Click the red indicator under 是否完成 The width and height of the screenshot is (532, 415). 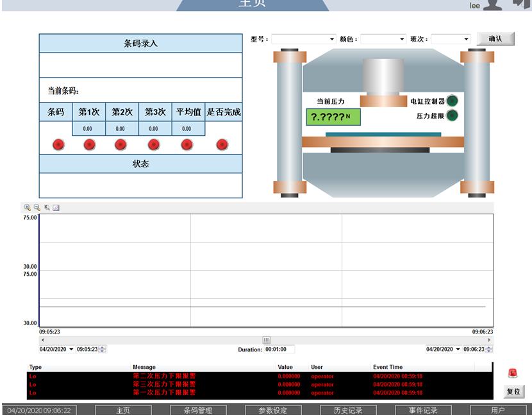pos(222,145)
